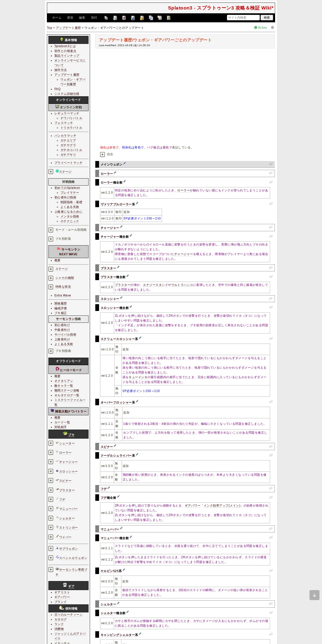The height and width of the screenshot is (644, 322).
Task: Open the ガチエリア sidebar link
Action: pyautogui.click(x=68, y=141)
